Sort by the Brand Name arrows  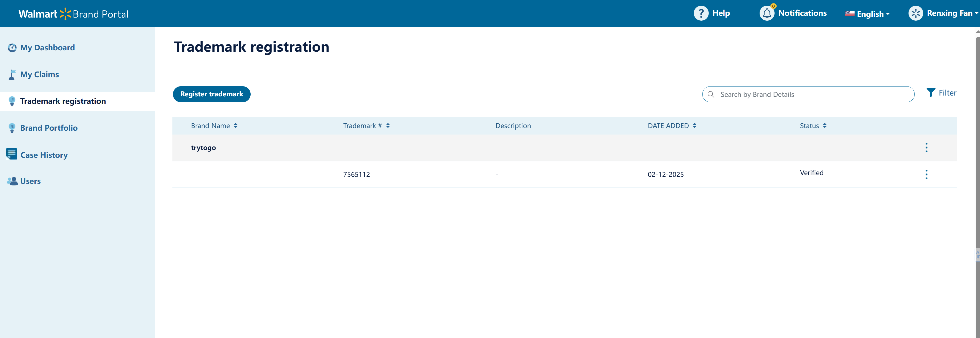coord(235,125)
